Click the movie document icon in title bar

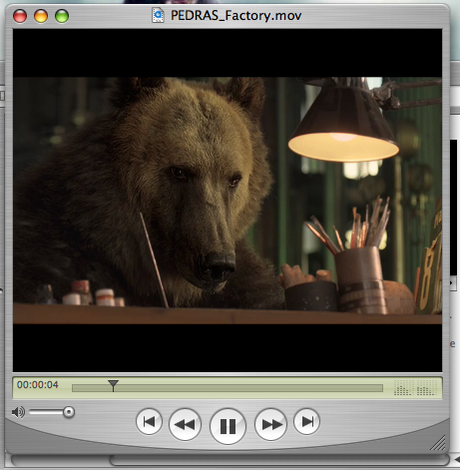pyautogui.click(x=158, y=15)
